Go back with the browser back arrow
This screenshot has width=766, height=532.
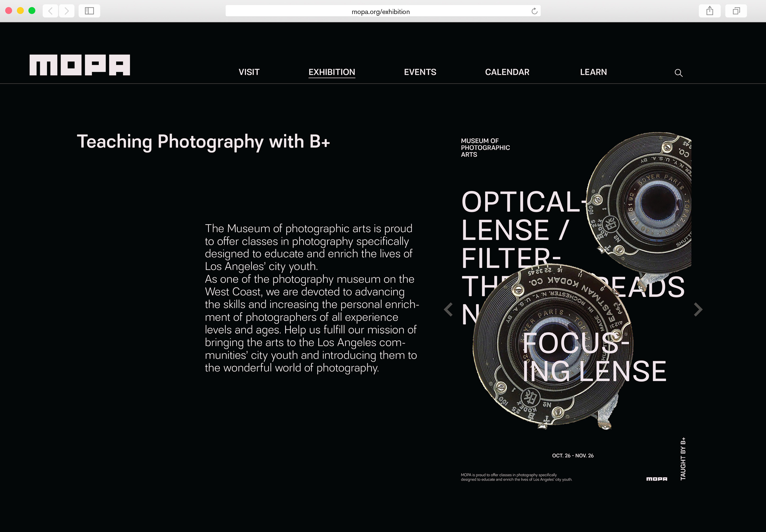point(50,11)
